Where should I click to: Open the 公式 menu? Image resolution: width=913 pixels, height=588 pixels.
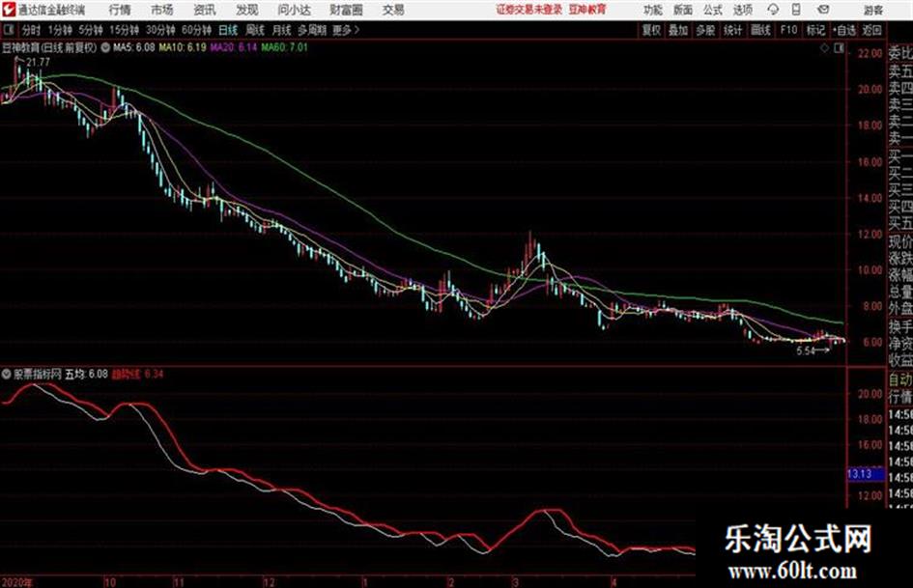tap(713, 10)
